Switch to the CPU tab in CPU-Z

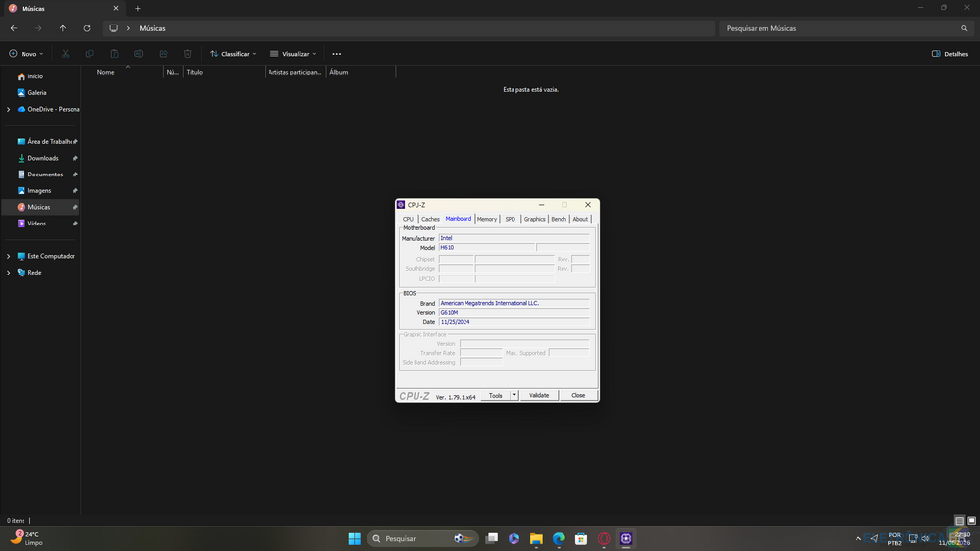[x=408, y=219]
